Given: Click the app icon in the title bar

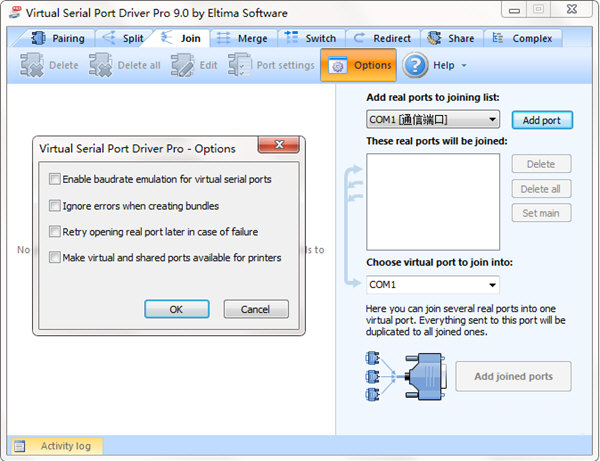Looking at the screenshot, I should (15, 13).
